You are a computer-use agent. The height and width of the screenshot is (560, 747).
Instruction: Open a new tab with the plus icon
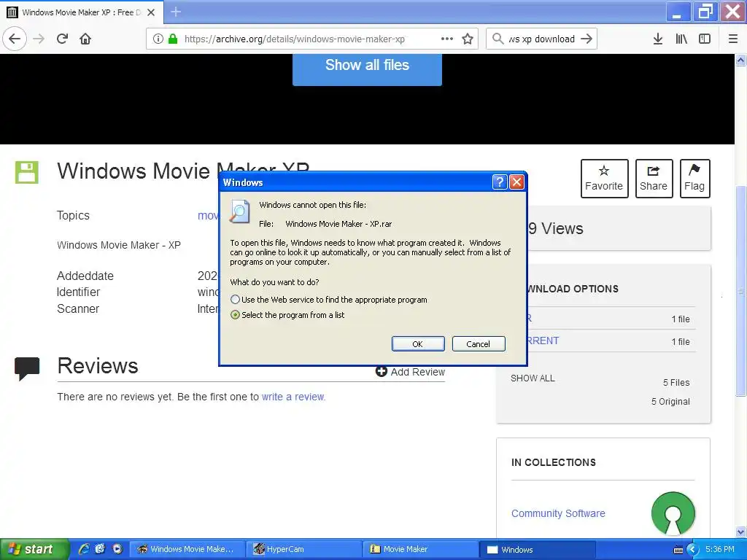tap(176, 12)
